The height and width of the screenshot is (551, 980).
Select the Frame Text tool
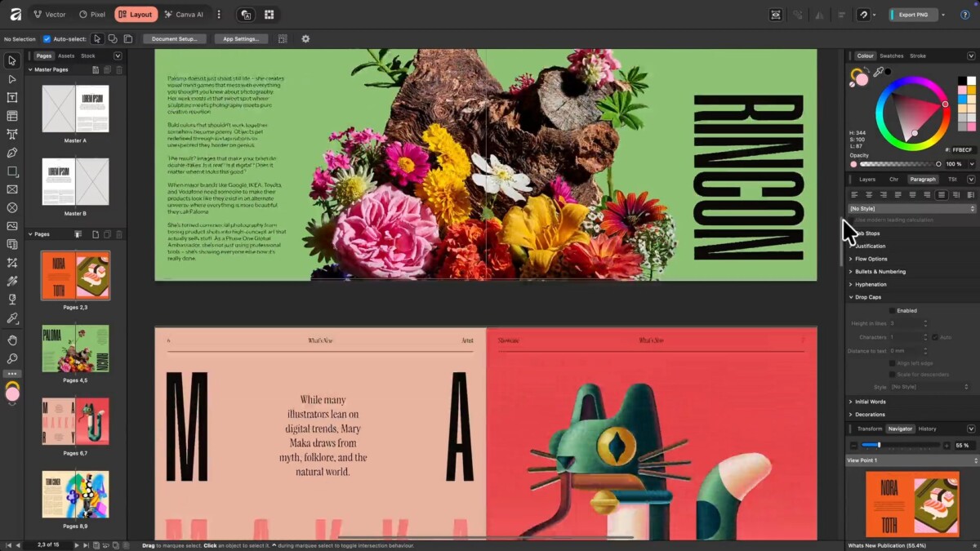(x=12, y=98)
